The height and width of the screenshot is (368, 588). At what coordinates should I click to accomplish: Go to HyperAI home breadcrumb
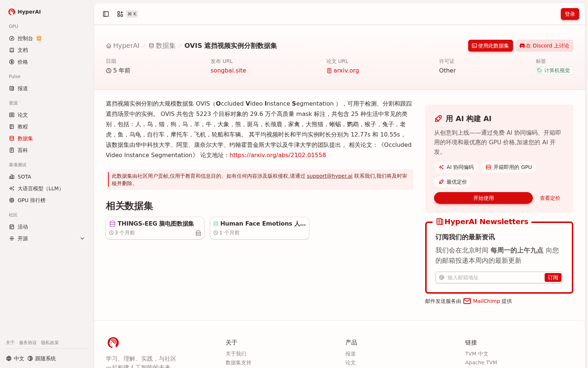123,46
